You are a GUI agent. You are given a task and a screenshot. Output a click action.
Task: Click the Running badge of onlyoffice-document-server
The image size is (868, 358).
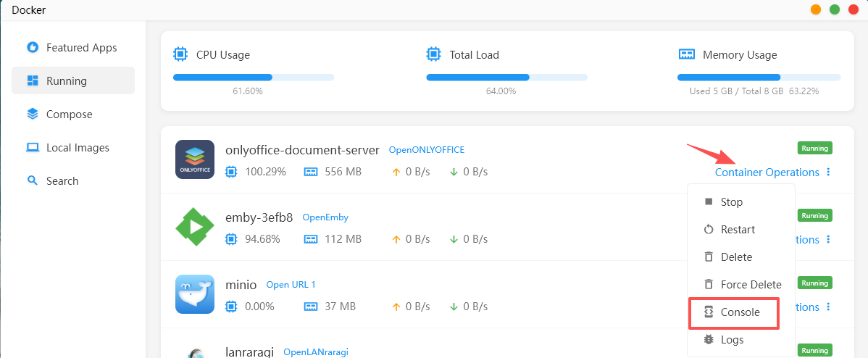(815, 149)
